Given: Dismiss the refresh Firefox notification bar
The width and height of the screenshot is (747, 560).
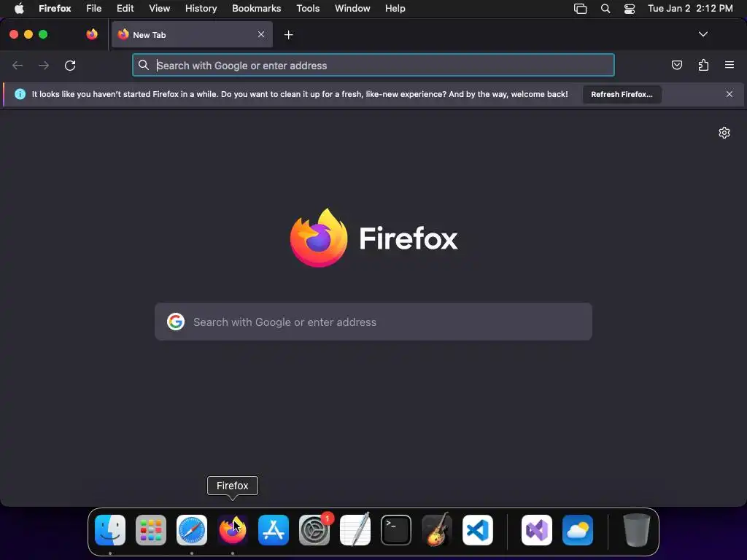Looking at the screenshot, I should [729, 94].
